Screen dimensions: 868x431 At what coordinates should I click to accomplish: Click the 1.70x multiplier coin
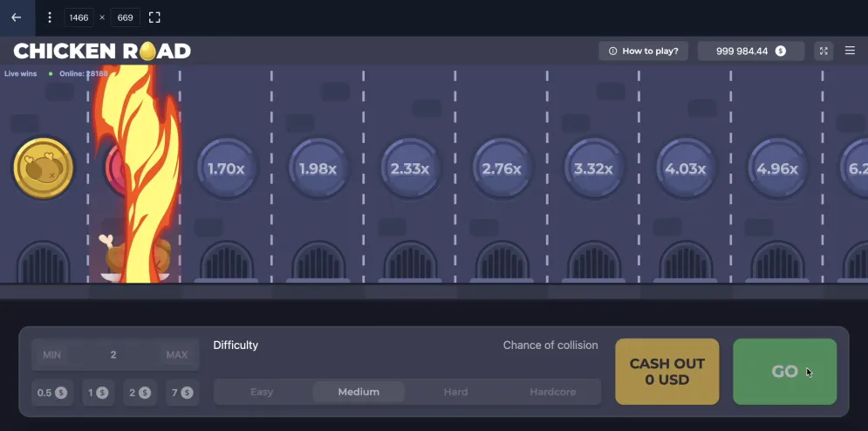click(226, 168)
